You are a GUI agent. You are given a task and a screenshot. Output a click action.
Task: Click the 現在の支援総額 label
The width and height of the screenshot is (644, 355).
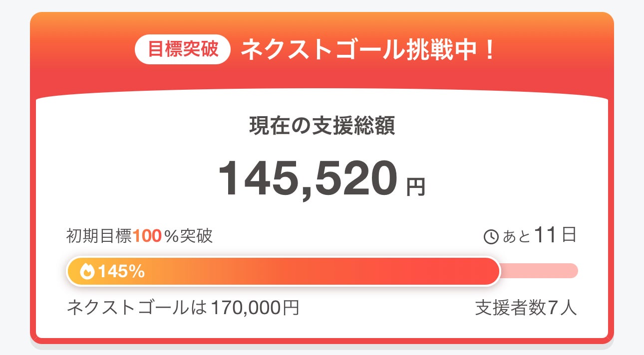point(322,127)
